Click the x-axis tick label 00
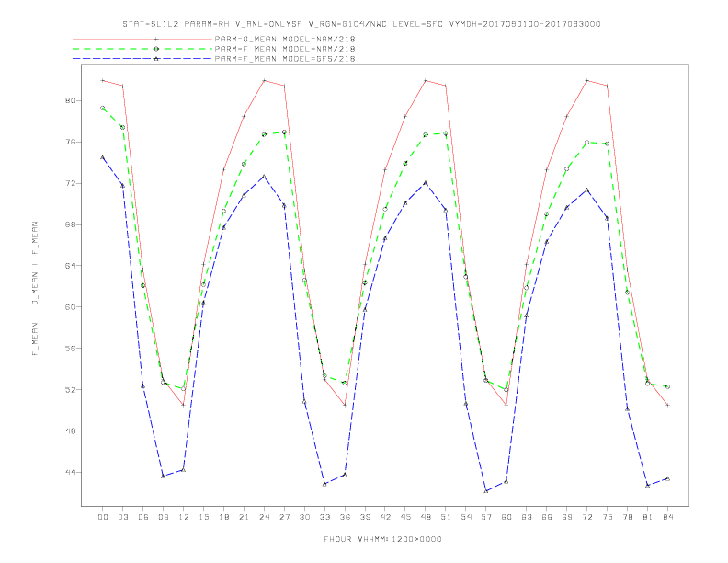This screenshot has width=728, height=563. pos(103,517)
